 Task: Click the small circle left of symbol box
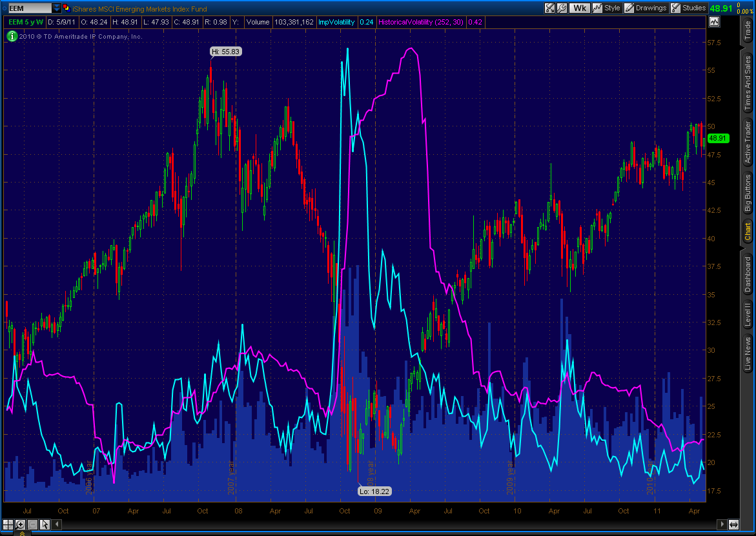tap(4, 8)
